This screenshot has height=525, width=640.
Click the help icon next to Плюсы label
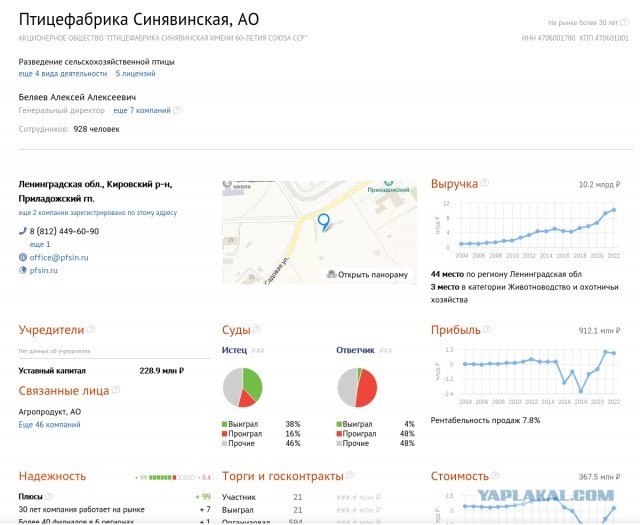[49, 496]
